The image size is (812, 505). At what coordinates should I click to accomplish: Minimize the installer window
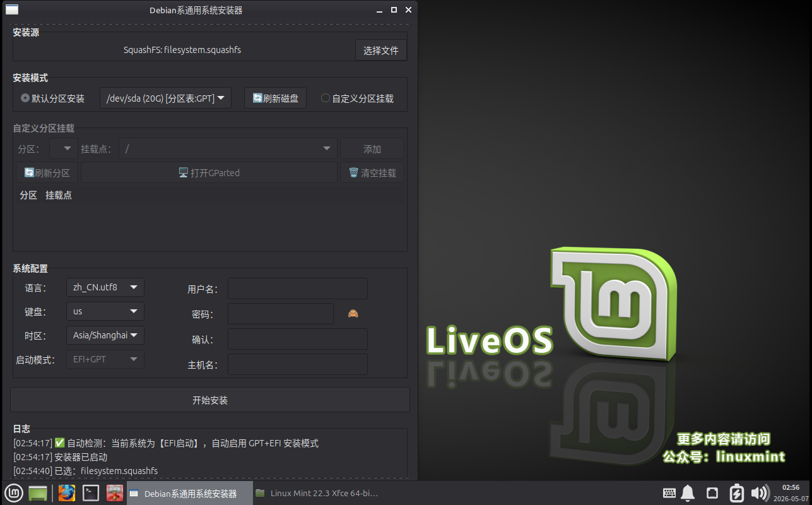click(x=379, y=10)
